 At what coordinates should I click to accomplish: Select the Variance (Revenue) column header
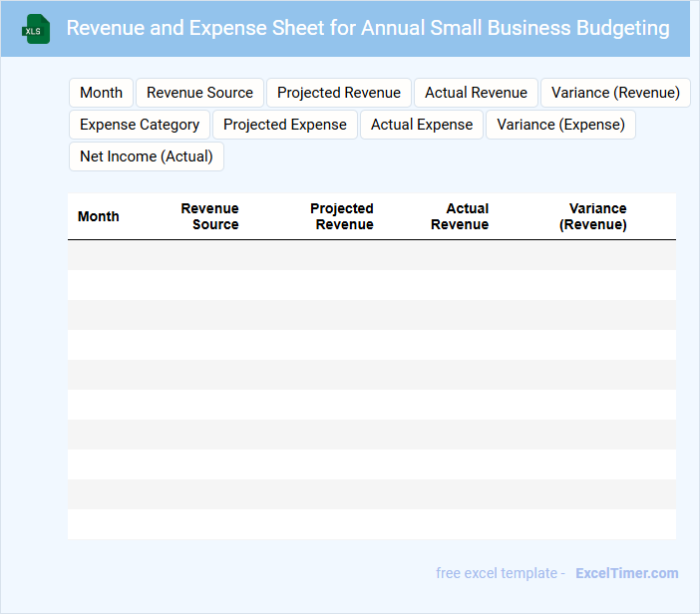595,216
